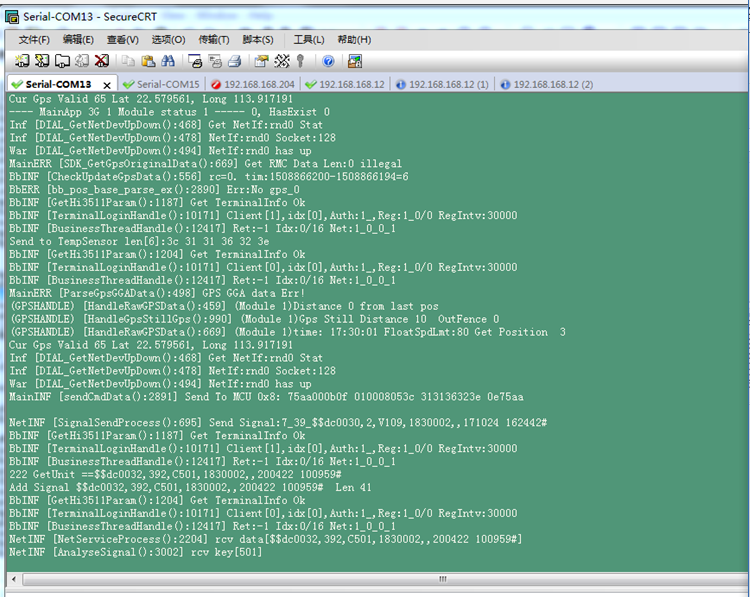Click the SecureCRT title bar app icon

coord(12,17)
